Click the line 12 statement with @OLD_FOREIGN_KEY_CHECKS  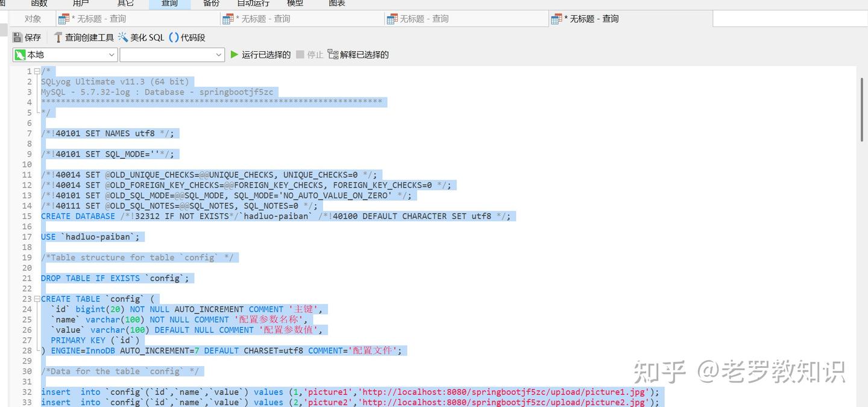246,185
